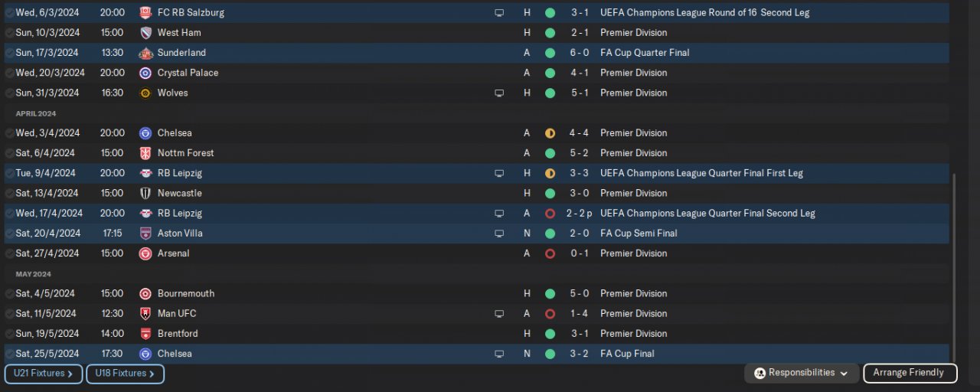980x392 pixels.
Task: Click the TV icon on FA Cup Final row
Action: point(499,354)
